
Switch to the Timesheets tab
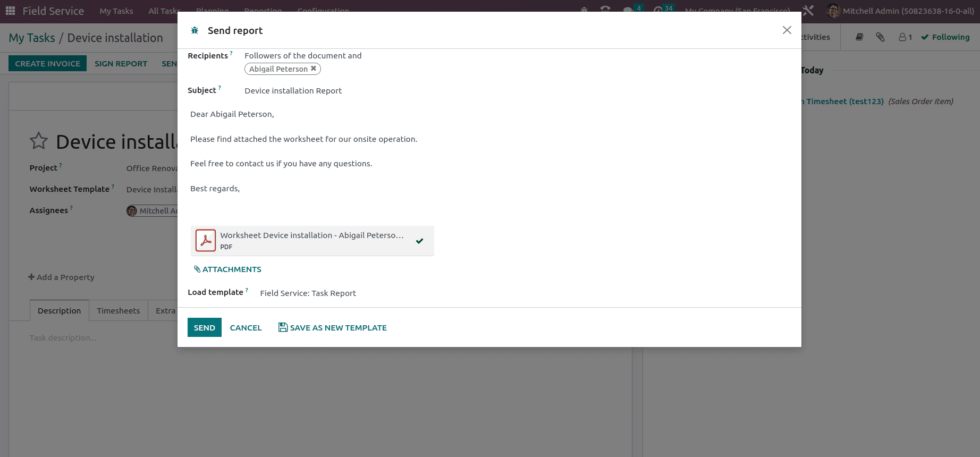[x=119, y=311]
